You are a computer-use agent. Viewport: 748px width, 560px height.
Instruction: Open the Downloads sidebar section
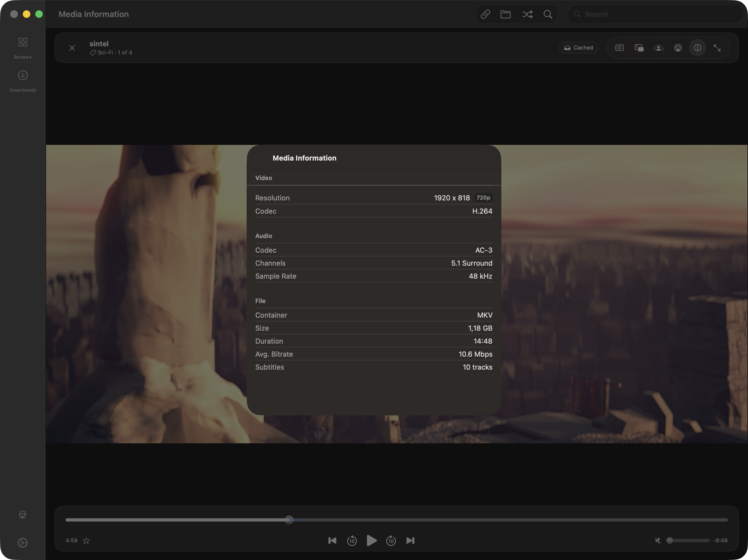click(23, 81)
